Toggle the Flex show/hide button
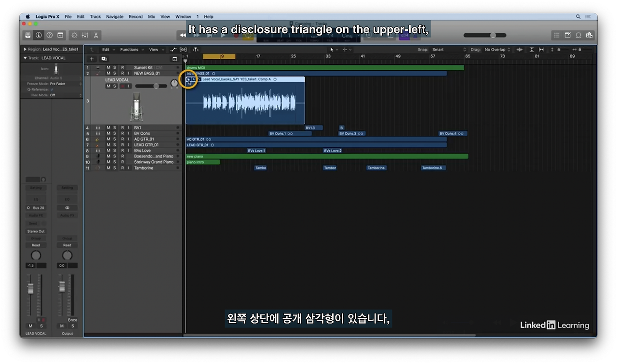617x364 pixels. tap(183, 50)
